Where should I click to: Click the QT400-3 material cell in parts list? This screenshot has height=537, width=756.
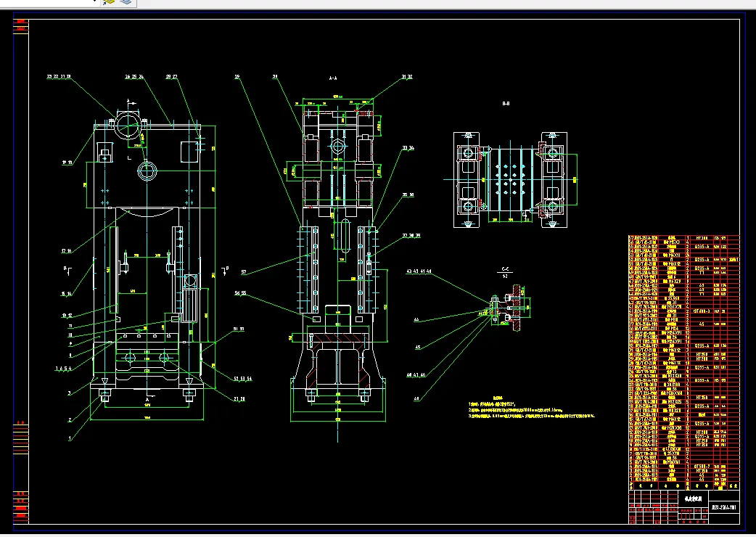pyautogui.click(x=702, y=311)
